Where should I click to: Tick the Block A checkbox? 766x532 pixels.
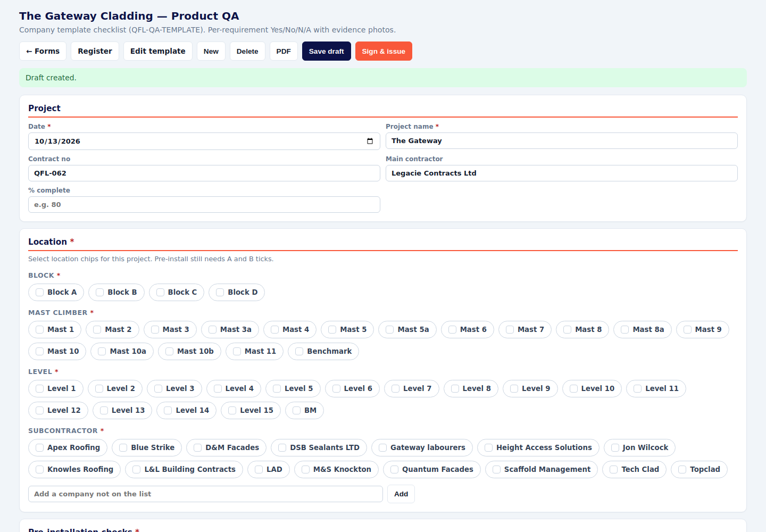click(40, 292)
